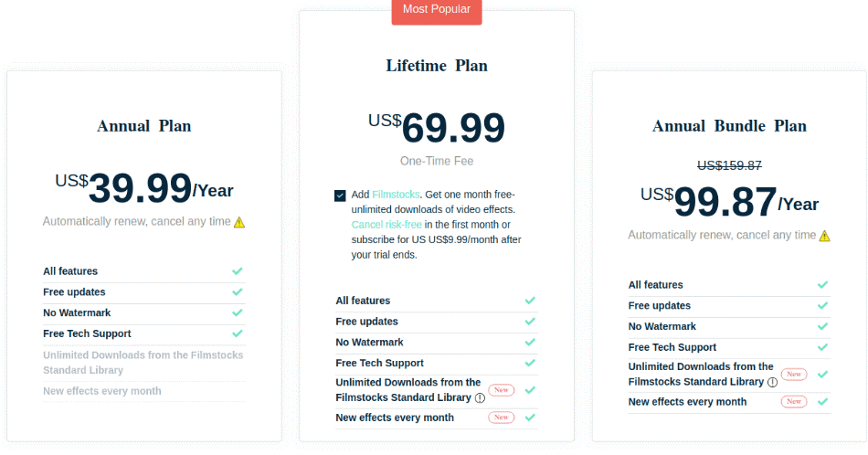Select the Lifetime Plan heading

click(437, 66)
